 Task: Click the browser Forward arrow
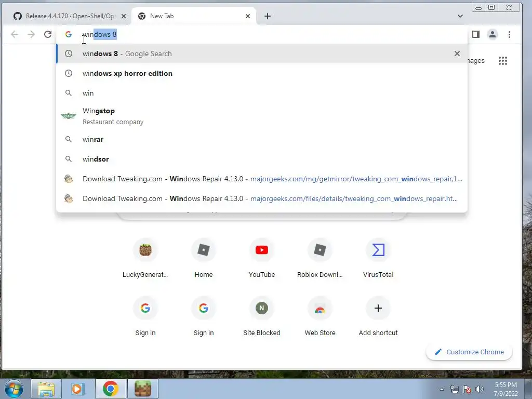coord(31,34)
